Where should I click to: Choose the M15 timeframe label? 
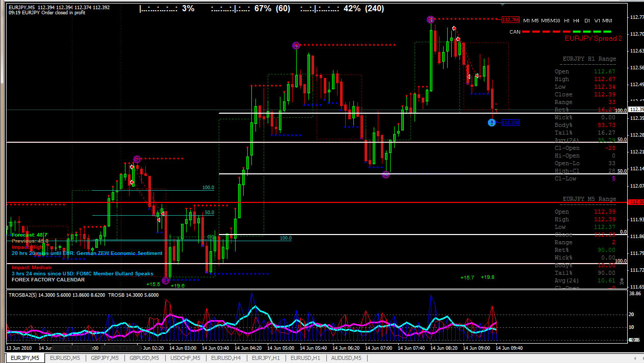(546, 21)
